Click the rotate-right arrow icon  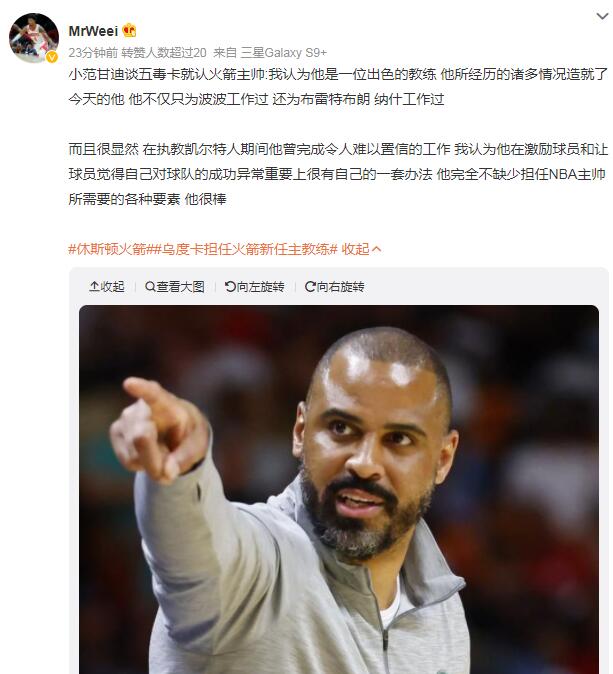[x=310, y=286]
